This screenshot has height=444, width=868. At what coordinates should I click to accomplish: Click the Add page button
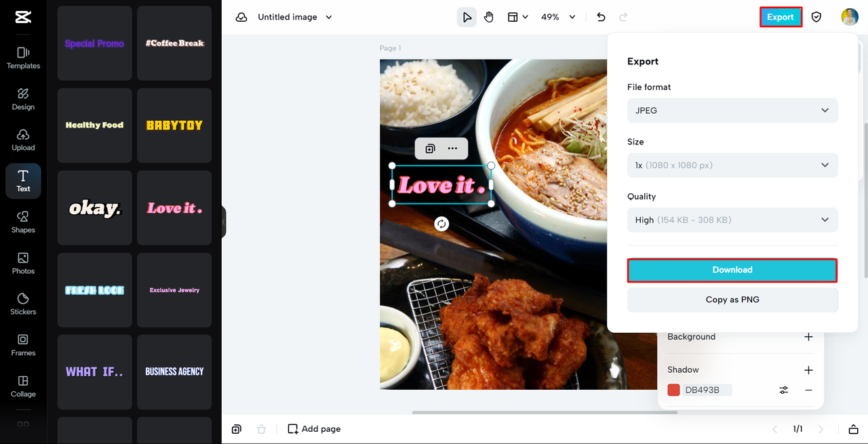click(314, 429)
